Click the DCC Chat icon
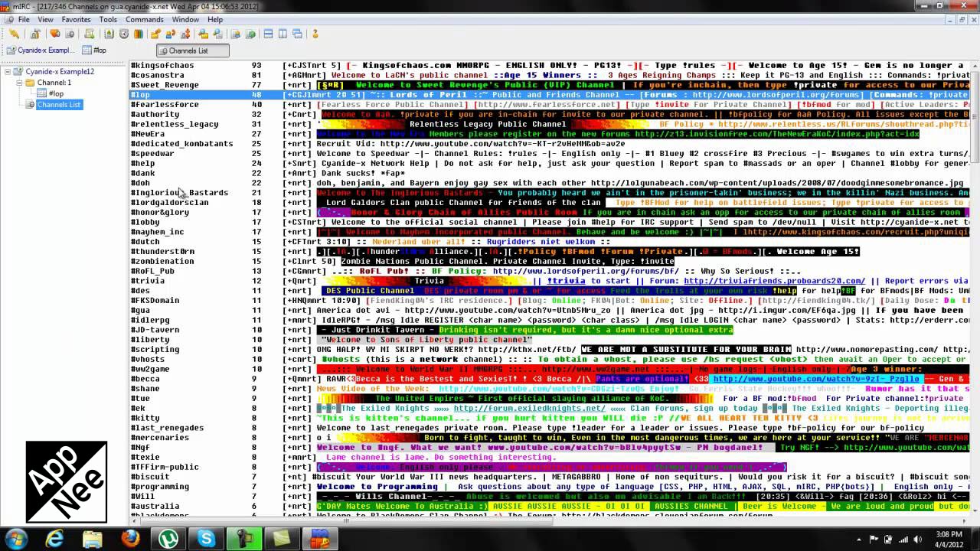 coord(170,34)
